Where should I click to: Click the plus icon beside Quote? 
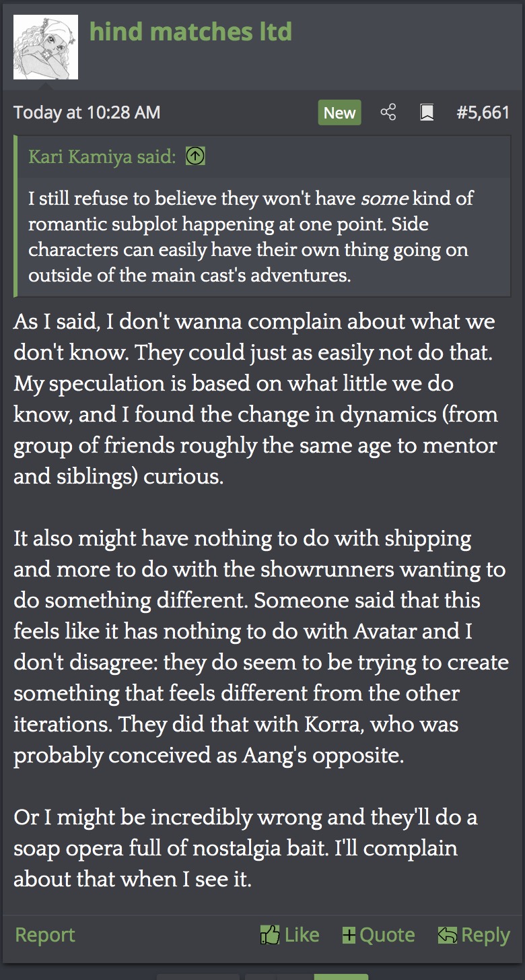349,935
